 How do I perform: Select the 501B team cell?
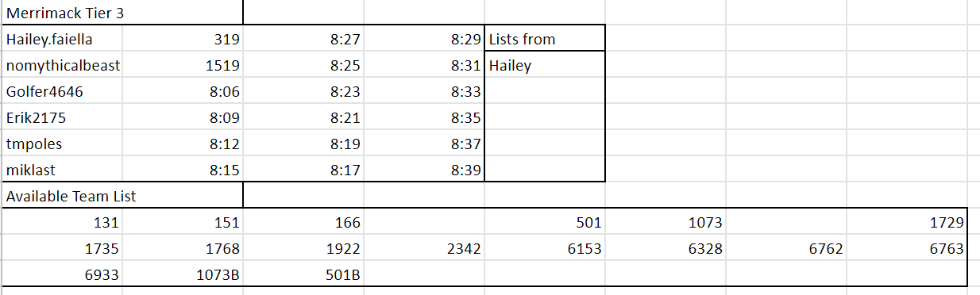[303, 274]
